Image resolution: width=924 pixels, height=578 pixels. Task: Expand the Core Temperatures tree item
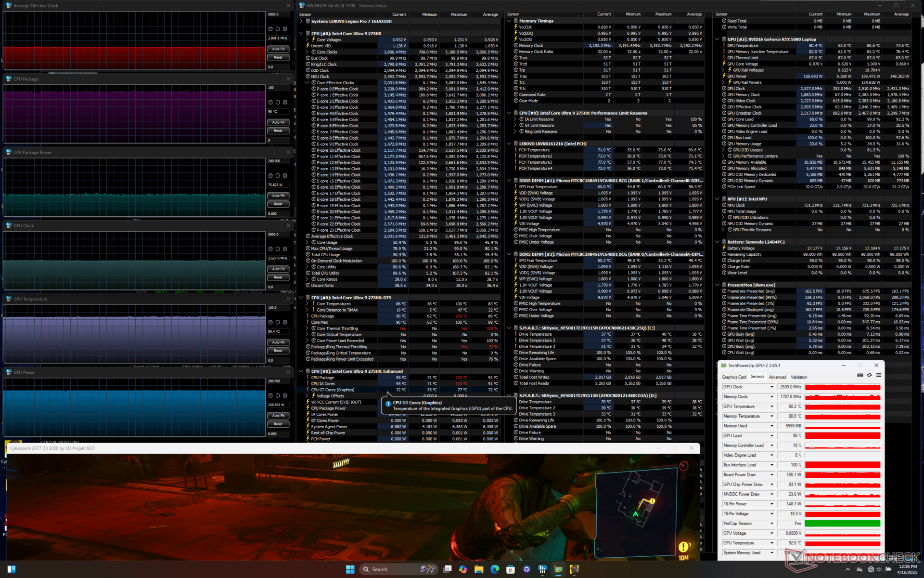(x=307, y=304)
